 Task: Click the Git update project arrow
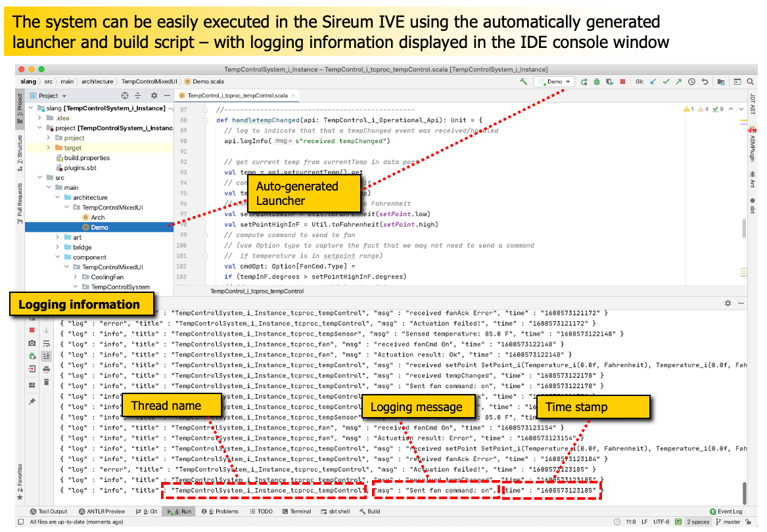(653, 81)
